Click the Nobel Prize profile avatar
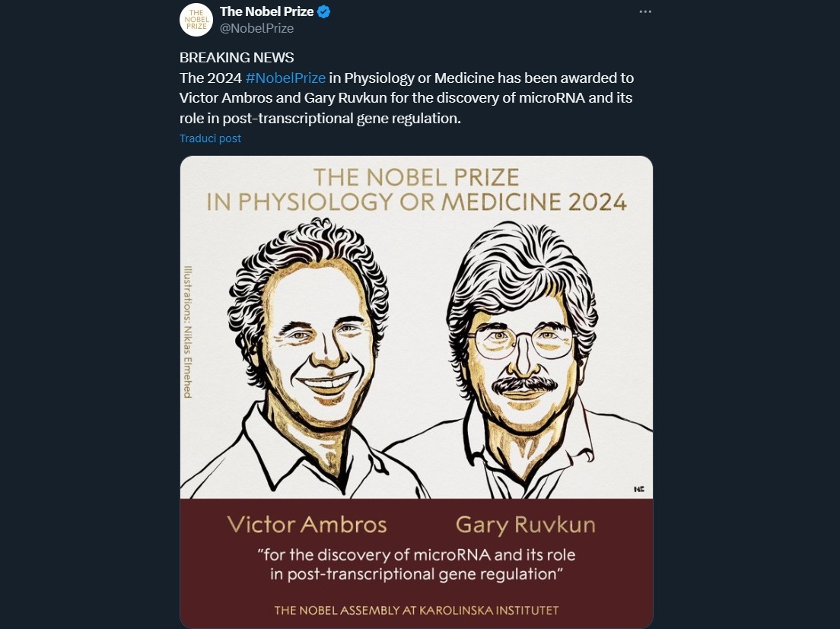840x629 pixels. coord(196,20)
